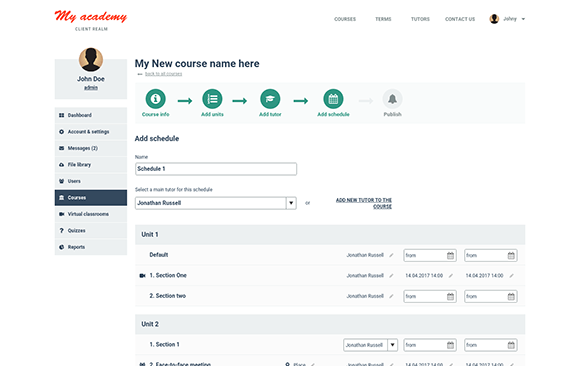The height and width of the screenshot is (366, 580).
Task: Open first calendar icon on Section two row
Action: [x=450, y=296]
